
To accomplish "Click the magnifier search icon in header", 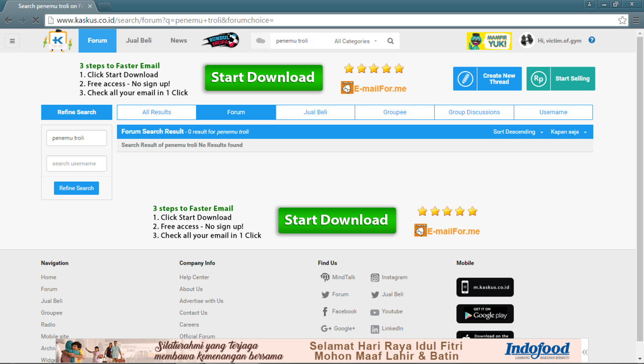I will tap(390, 41).
